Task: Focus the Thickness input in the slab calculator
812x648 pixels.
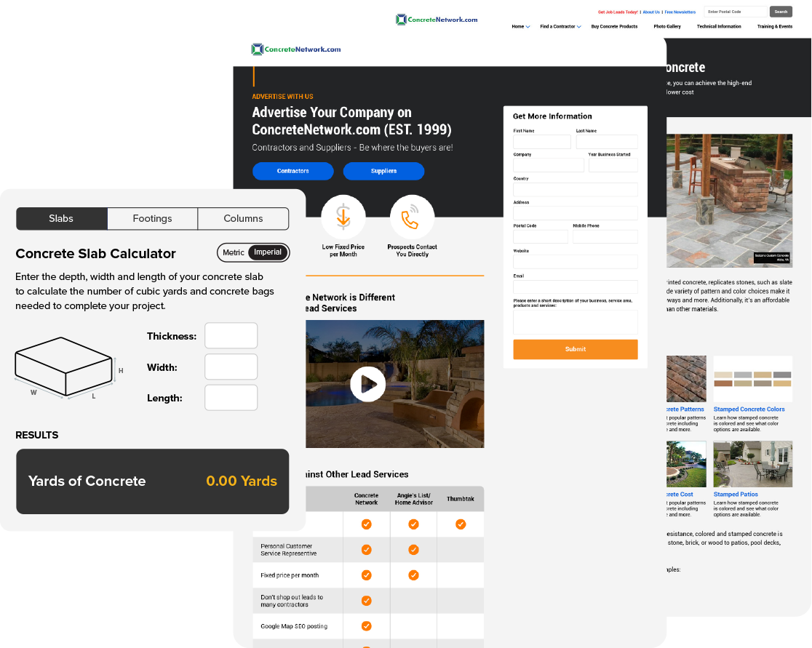Action: click(x=231, y=336)
